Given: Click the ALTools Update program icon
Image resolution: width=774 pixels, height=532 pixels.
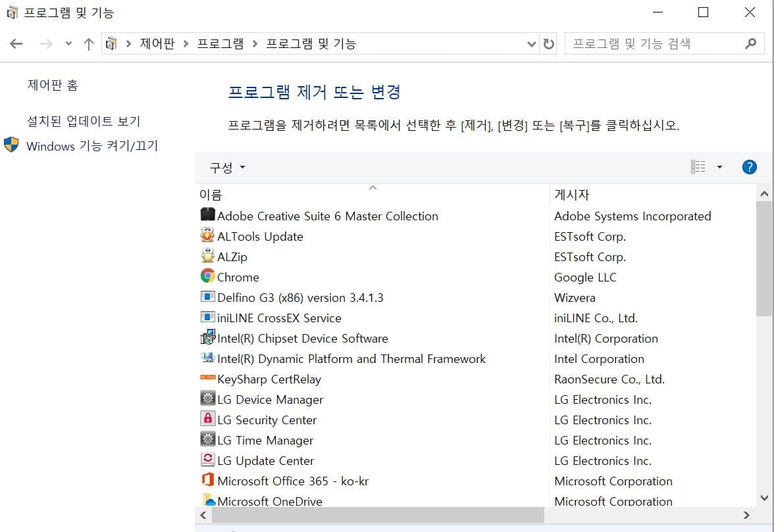Looking at the screenshot, I should tap(208, 235).
